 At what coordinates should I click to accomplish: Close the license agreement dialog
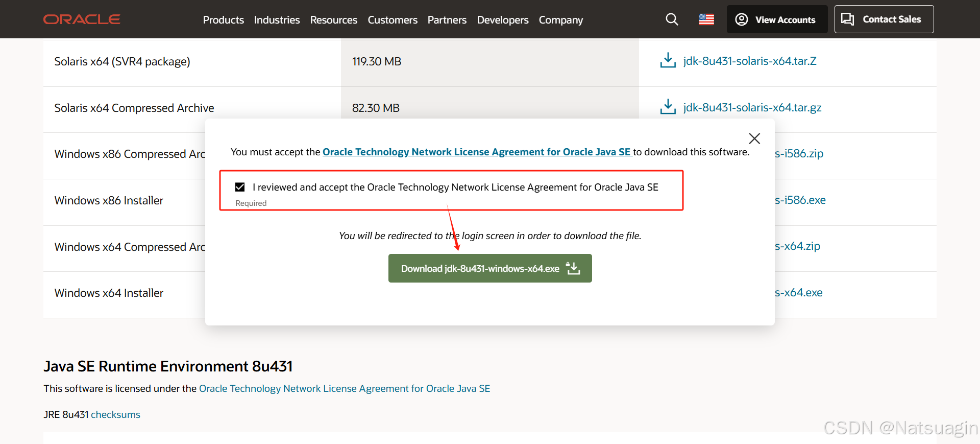pyautogui.click(x=754, y=138)
